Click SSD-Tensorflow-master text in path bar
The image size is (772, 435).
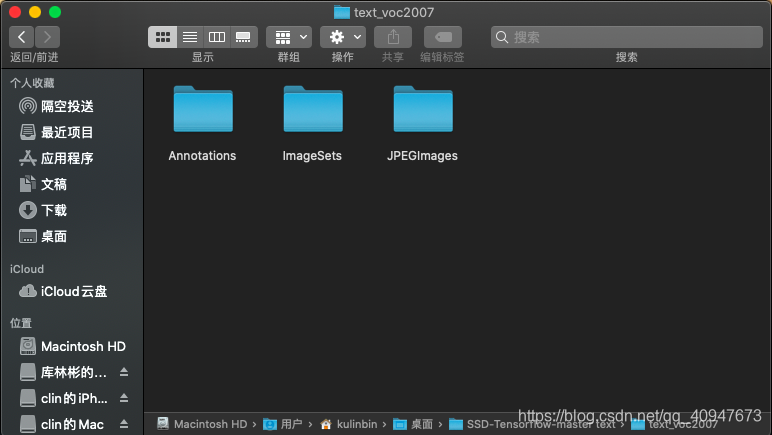[x=532, y=424]
